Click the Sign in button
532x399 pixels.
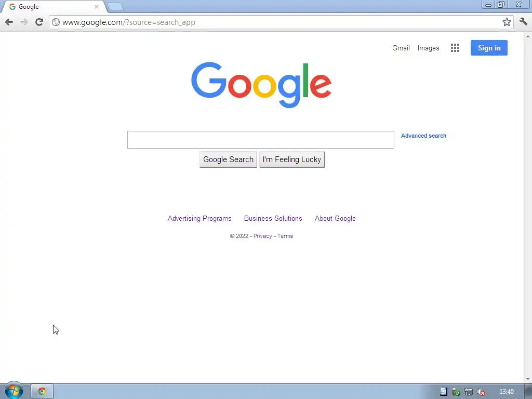tap(489, 48)
